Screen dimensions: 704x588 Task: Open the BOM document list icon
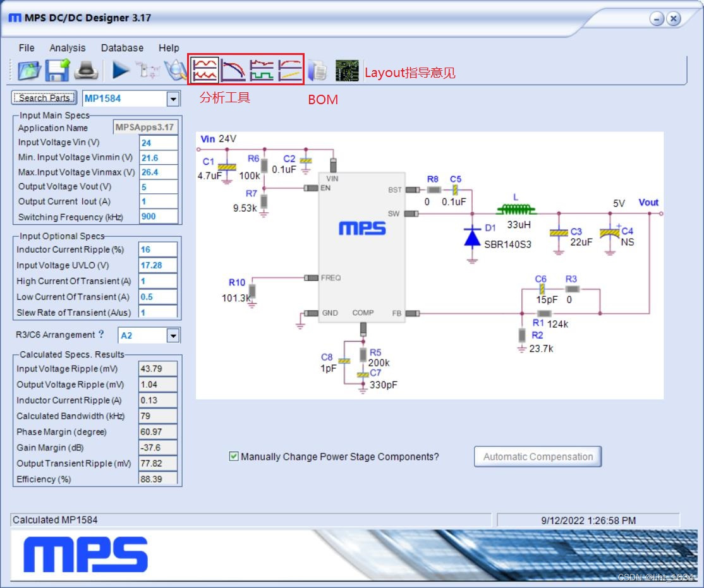pos(318,71)
